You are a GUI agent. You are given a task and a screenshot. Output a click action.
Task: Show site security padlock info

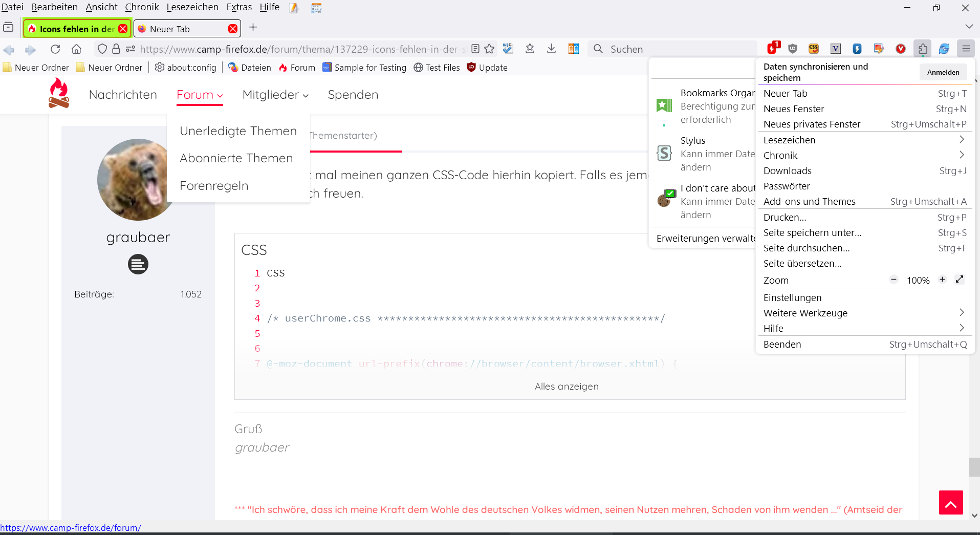tap(116, 49)
